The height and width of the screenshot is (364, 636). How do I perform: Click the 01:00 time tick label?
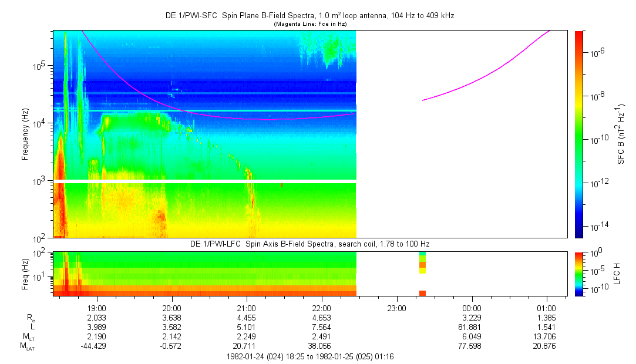pyautogui.click(x=546, y=308)
